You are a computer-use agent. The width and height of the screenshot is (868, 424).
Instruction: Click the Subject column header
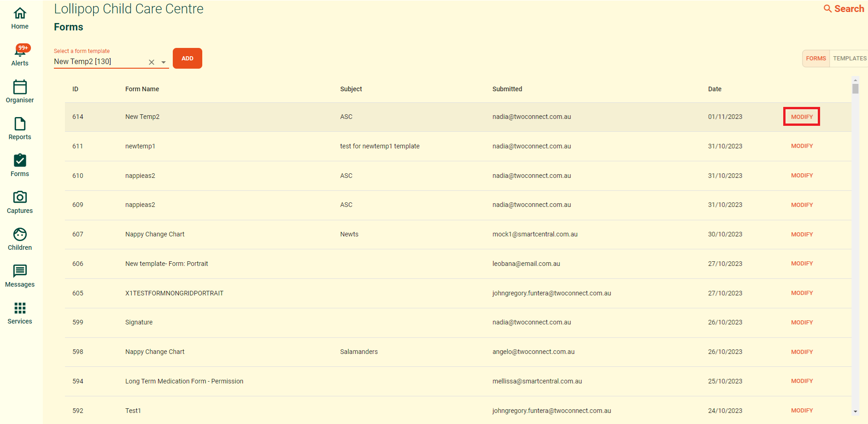351,89
